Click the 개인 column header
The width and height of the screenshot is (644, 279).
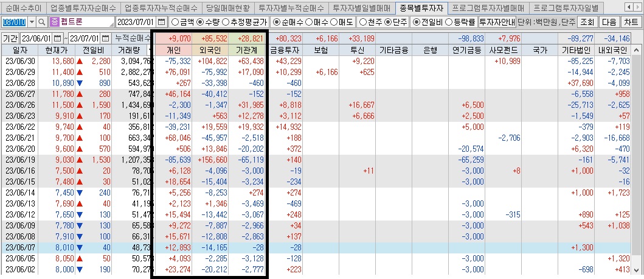coord(173,50)
